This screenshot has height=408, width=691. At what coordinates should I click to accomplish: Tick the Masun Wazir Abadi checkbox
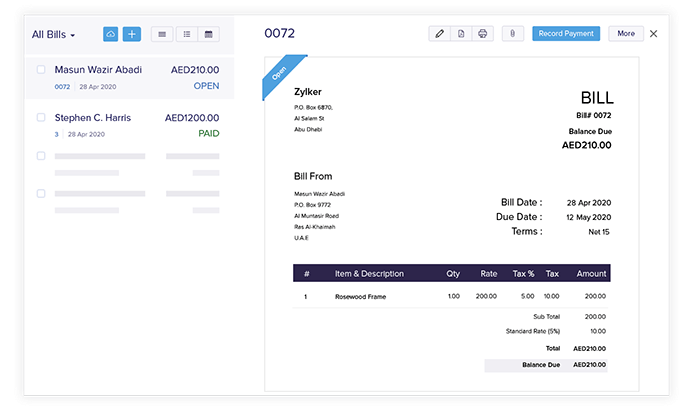click(x=41, y=69)
